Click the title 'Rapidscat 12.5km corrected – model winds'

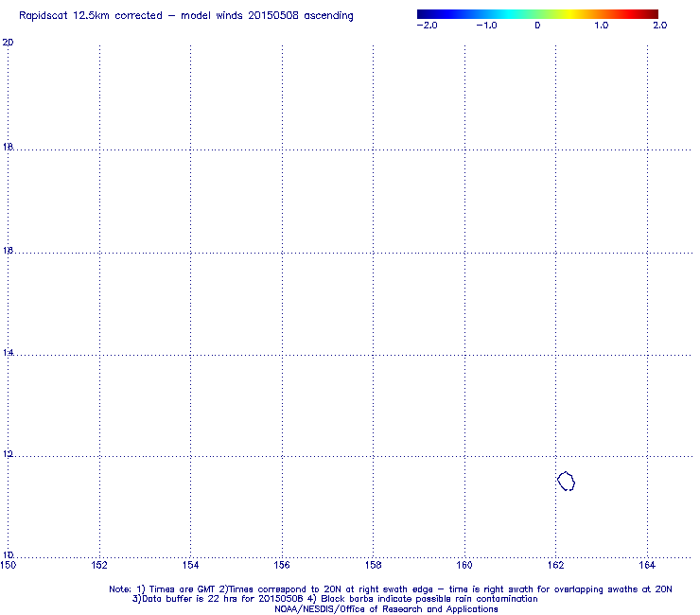click(131, 16)
